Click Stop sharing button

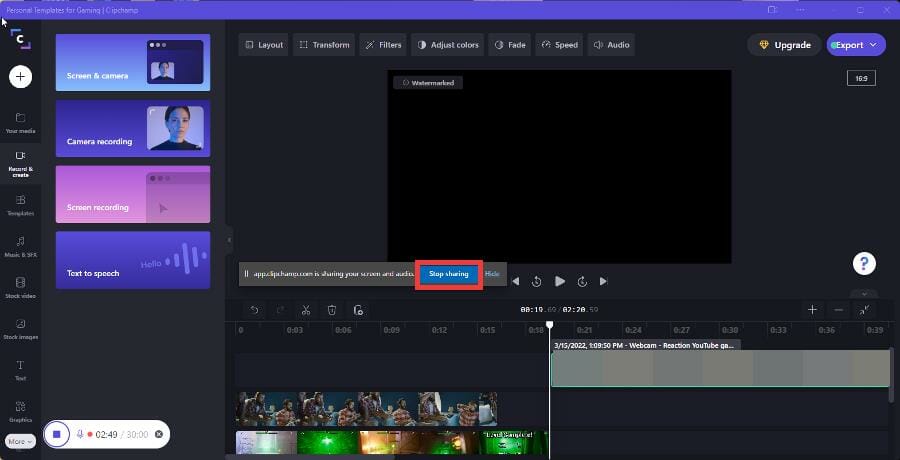pyautogui.click(x=449, y=274)
